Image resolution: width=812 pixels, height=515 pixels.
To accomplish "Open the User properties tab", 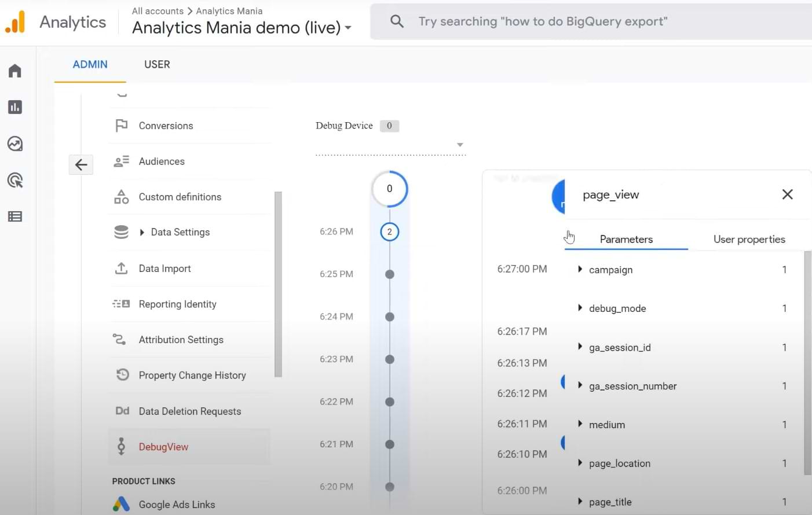I will coord(749,238).
